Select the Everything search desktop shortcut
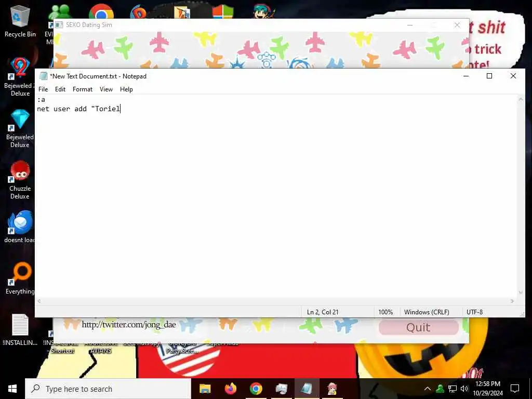The image size is (532, 399). tap(20, 278)
